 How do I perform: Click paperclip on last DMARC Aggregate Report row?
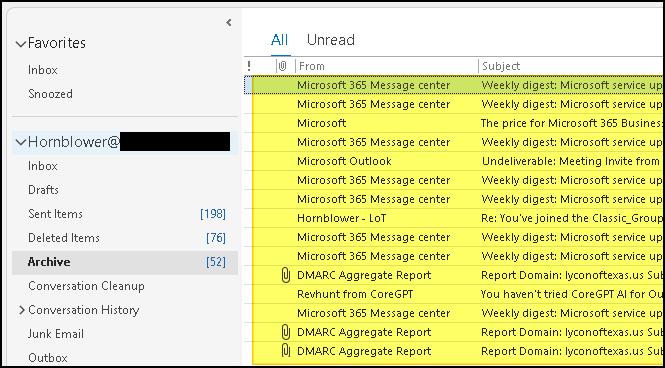285,351
